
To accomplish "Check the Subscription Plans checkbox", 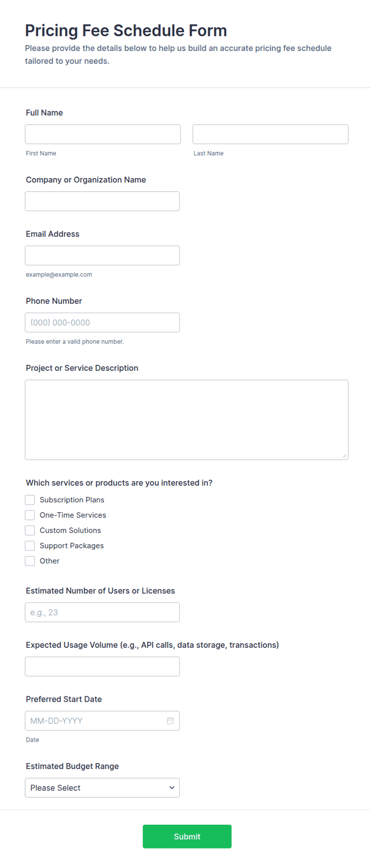I will point(30,500).
